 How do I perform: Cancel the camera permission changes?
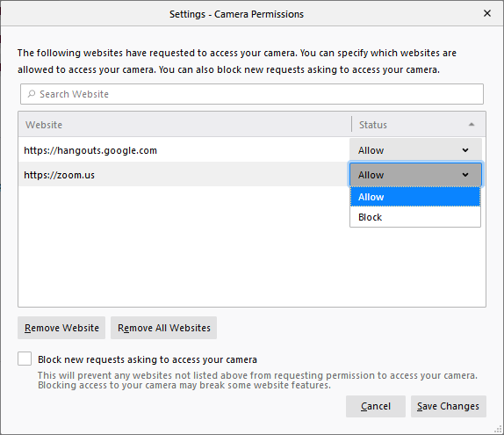(376, 406)
